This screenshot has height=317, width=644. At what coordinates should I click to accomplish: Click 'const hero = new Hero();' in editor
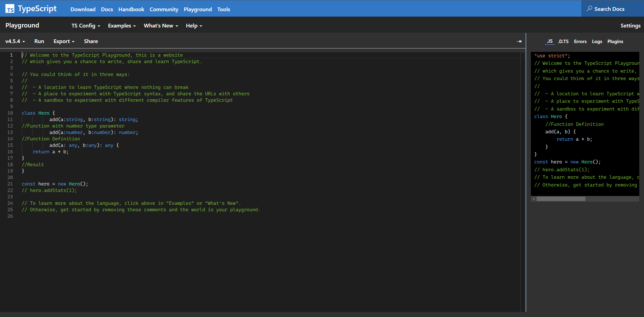[x=55, y=184]
